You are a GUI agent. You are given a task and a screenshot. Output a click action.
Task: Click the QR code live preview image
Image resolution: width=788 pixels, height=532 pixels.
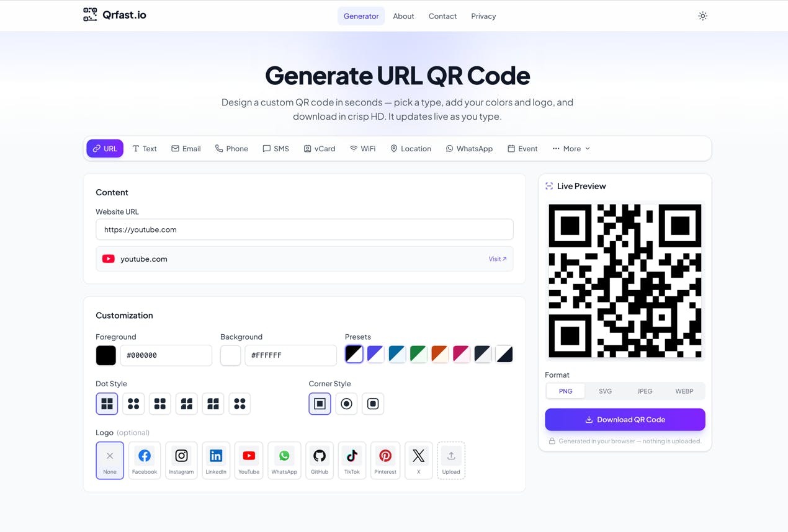point(625,281)
